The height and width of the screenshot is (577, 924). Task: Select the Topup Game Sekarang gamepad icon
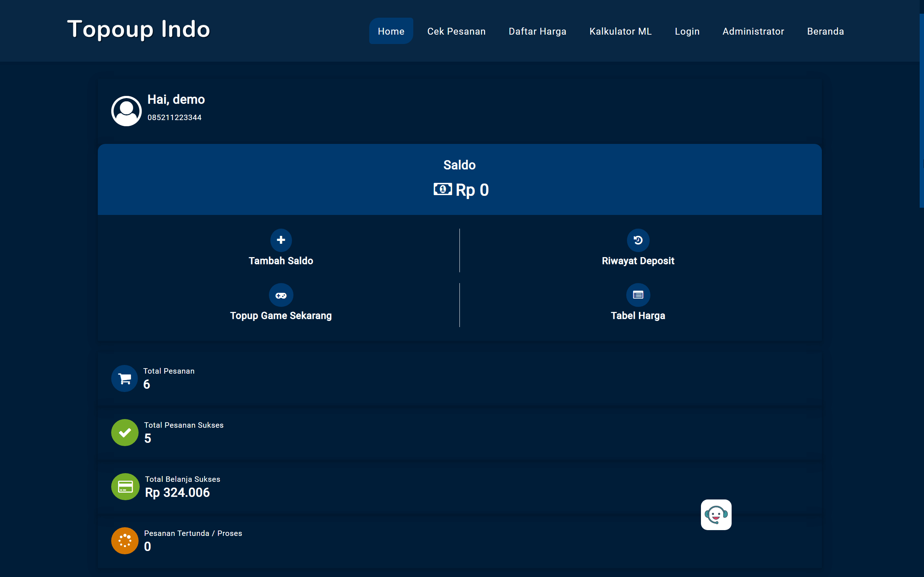[x=281, y=295]
